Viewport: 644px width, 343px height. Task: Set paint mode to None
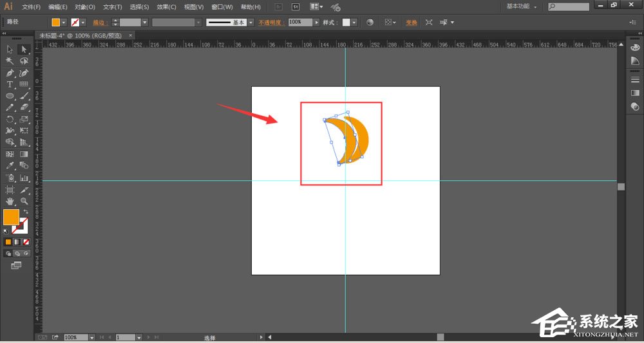point(26,242)
